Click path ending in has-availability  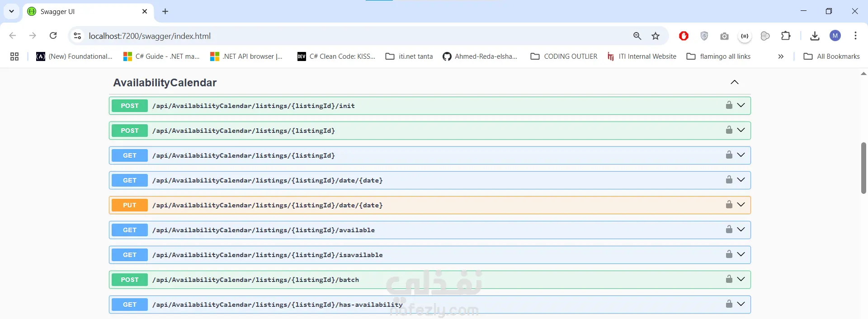278,305
